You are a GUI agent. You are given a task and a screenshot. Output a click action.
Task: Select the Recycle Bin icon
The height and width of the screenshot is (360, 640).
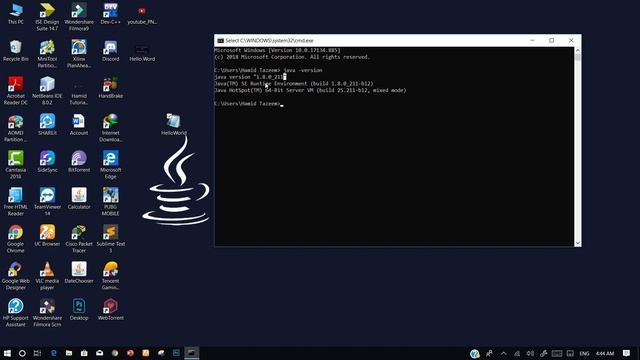(x=16, y=51)
